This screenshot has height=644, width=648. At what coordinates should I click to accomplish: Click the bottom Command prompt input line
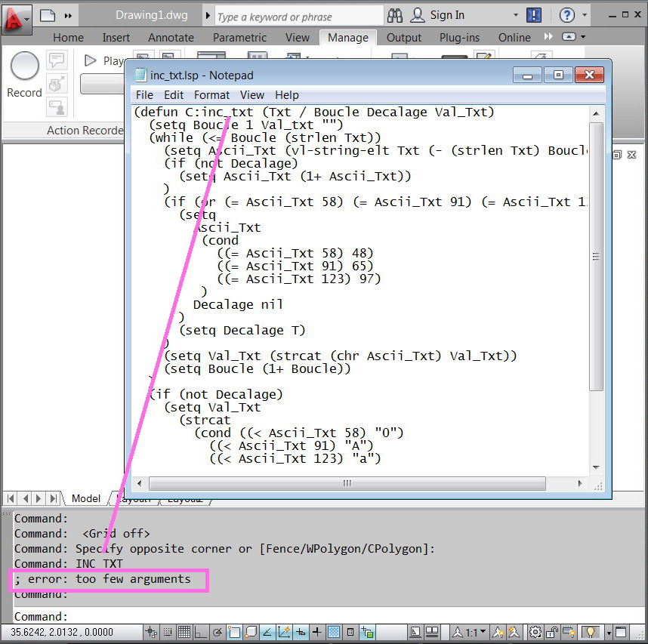click(329, 616)
